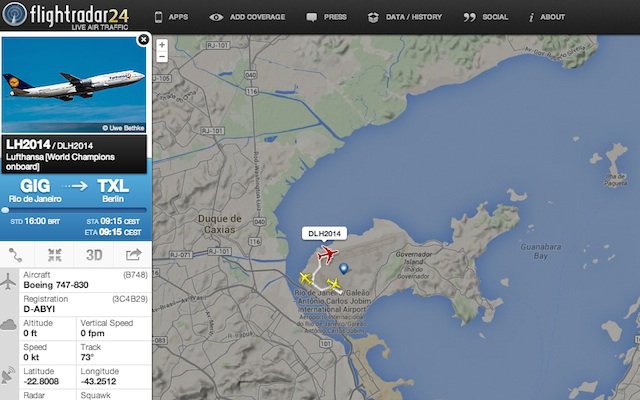The image size is (640, 400).
Task: Click the LH2014 flight number heading
Action: tap(28, 144)
